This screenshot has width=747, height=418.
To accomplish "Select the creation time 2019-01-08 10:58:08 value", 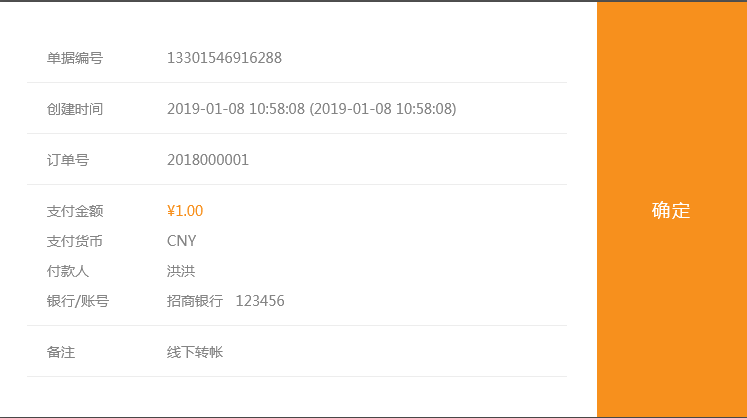I will click(x=235, y=109).
